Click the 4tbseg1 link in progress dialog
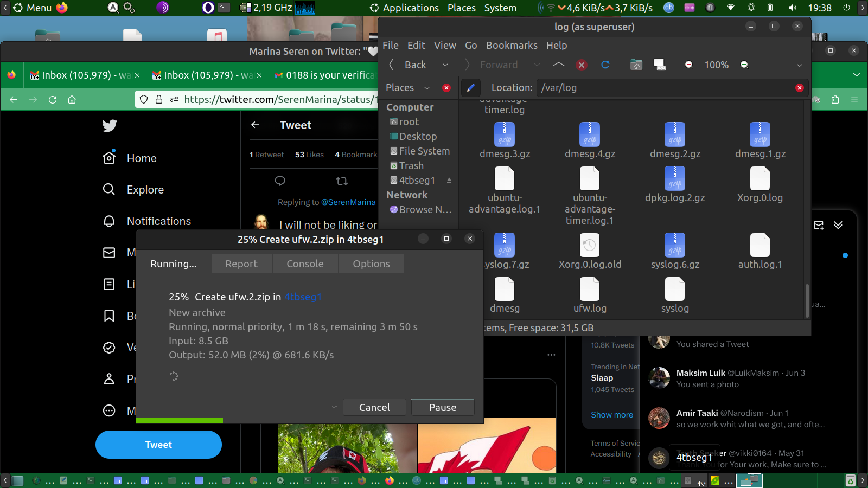 [x=303, y=297]
